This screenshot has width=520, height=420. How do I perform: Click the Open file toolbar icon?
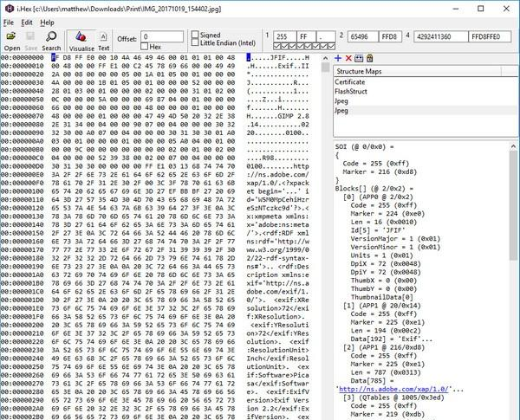pos(11,36)
